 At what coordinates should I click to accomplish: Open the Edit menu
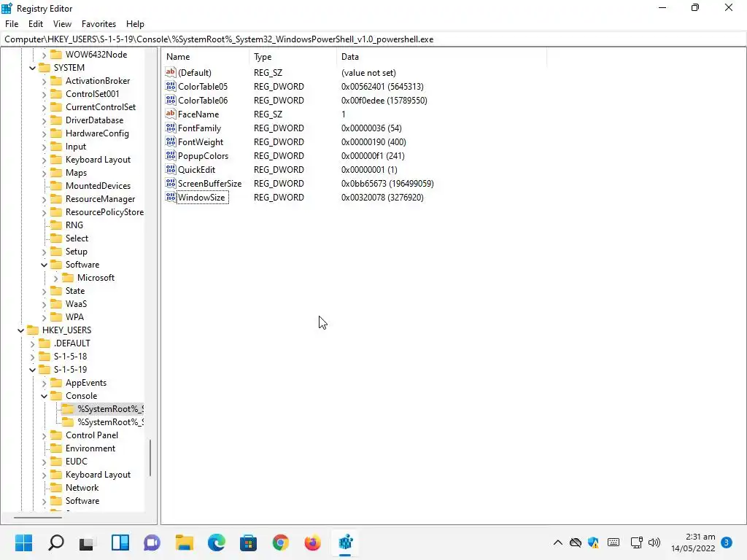[35, 24]
